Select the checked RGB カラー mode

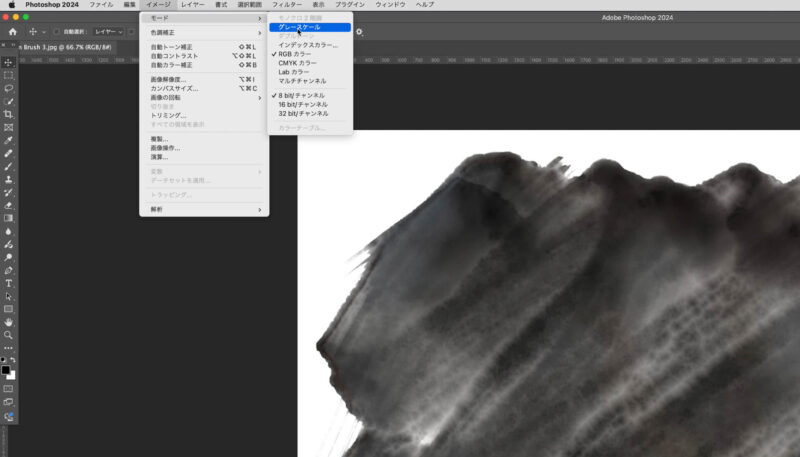(294, 54)
